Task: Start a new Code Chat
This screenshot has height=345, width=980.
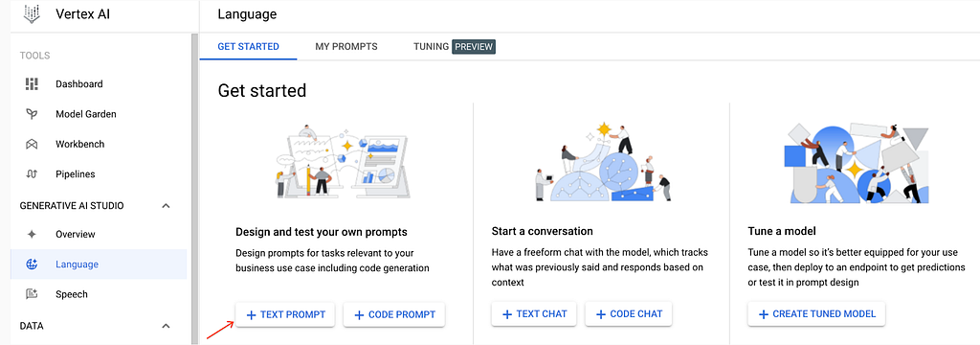Action: [629, 313]
